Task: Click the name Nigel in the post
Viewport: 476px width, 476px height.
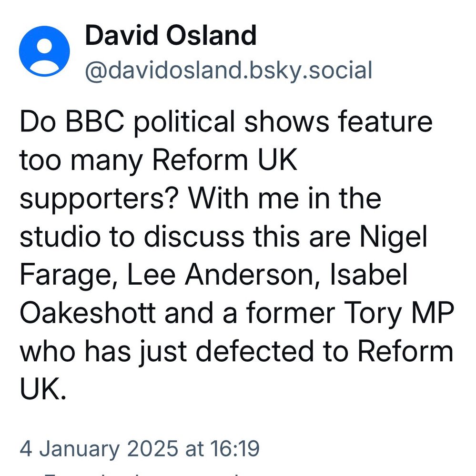Action: point(394,237)
